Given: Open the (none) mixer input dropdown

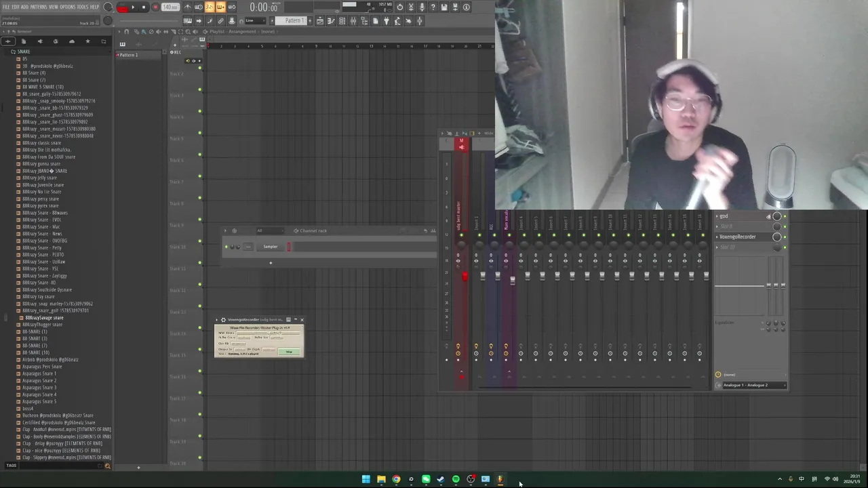Looking at the screenshot, I should point(754,375).
